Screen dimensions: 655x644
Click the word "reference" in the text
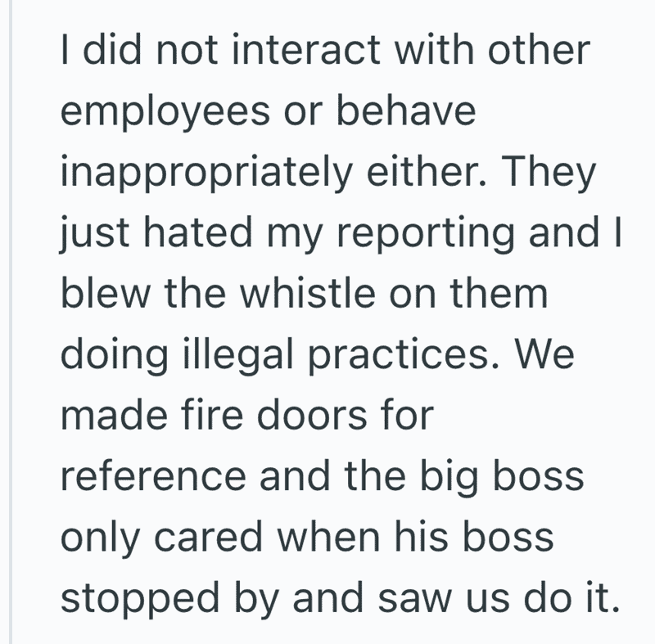pyautogui.click(x=153, y=476)
